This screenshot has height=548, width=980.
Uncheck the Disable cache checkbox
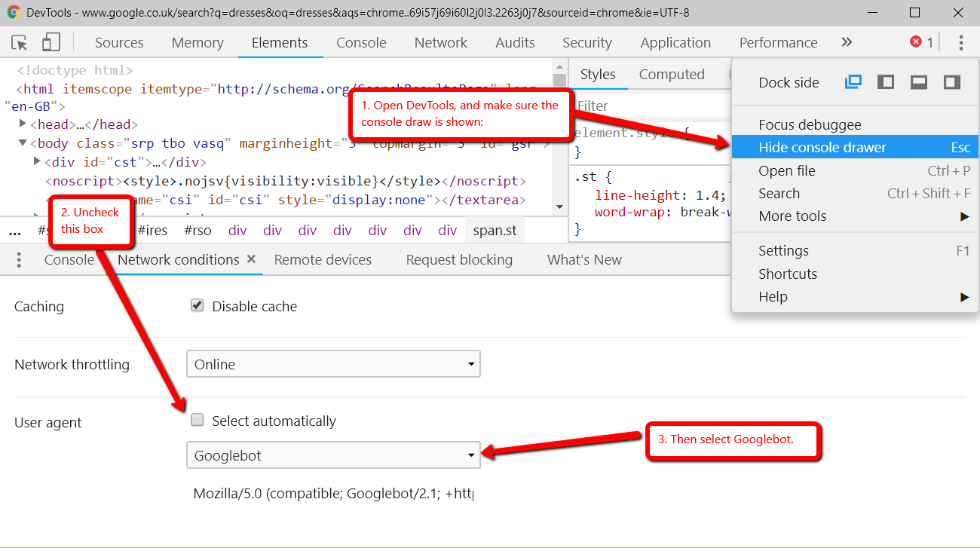[x=197, y=306]
